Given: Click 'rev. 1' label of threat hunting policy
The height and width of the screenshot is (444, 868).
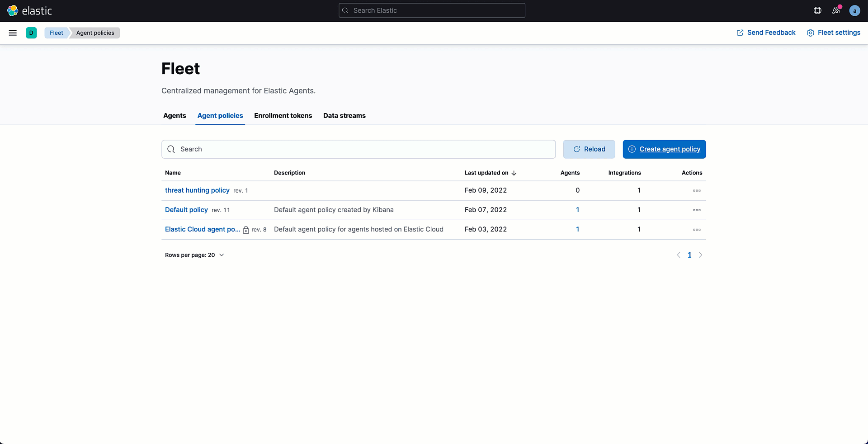Looking at the screenshot, I should (x=241, y=191).
